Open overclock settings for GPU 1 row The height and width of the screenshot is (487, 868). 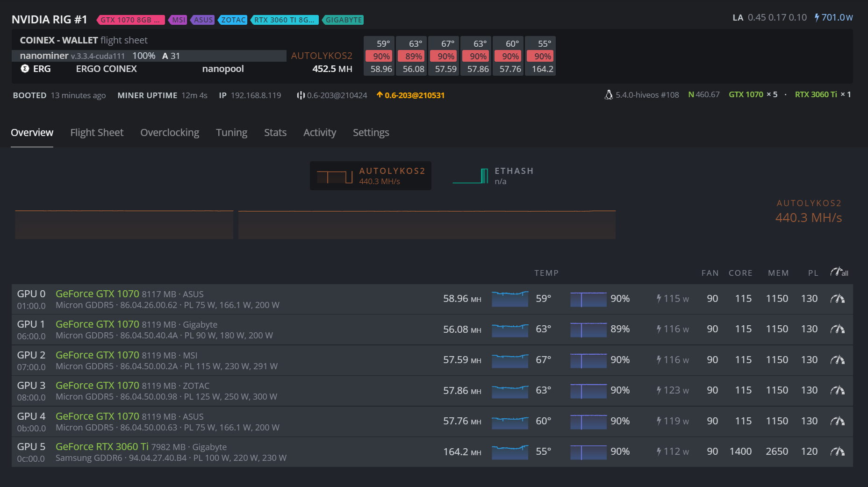point(837,329)
